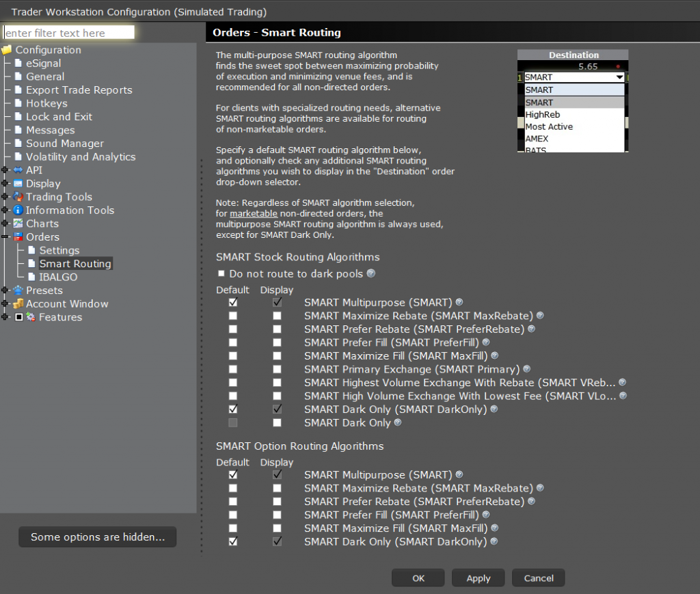The width and height of the screenshot is (700, 594).
Task: Expand the Account Window tree node
Action: coord(5,303)
